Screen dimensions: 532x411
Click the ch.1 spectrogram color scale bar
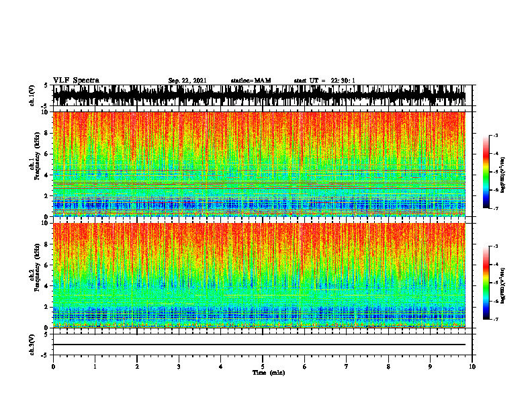(x=486, y=172)
